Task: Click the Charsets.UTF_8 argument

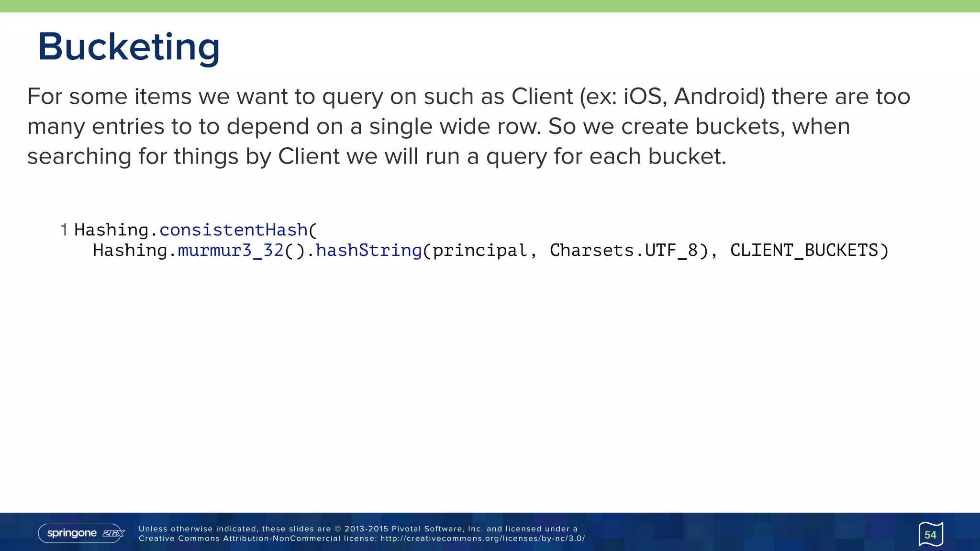Action: 624,251
